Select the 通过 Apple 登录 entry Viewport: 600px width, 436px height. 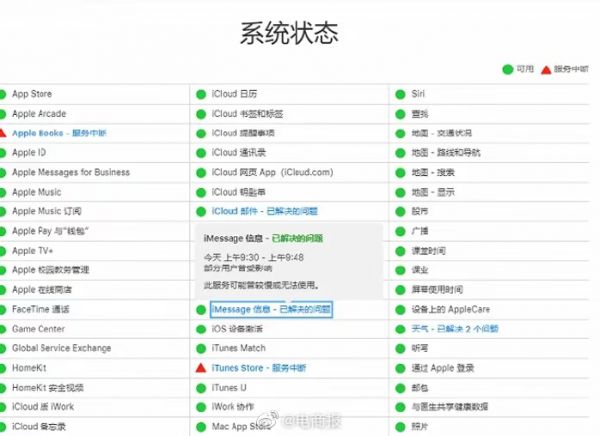point(447,368)
